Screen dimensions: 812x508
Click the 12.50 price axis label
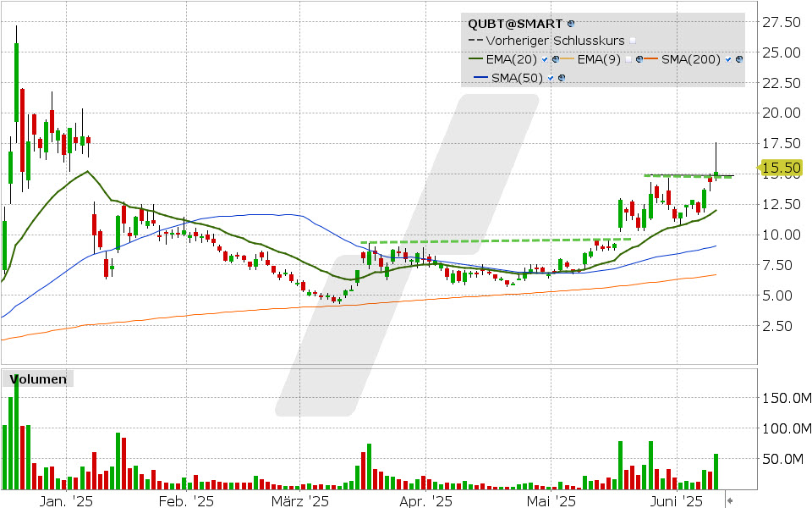[x=782, y=204]
